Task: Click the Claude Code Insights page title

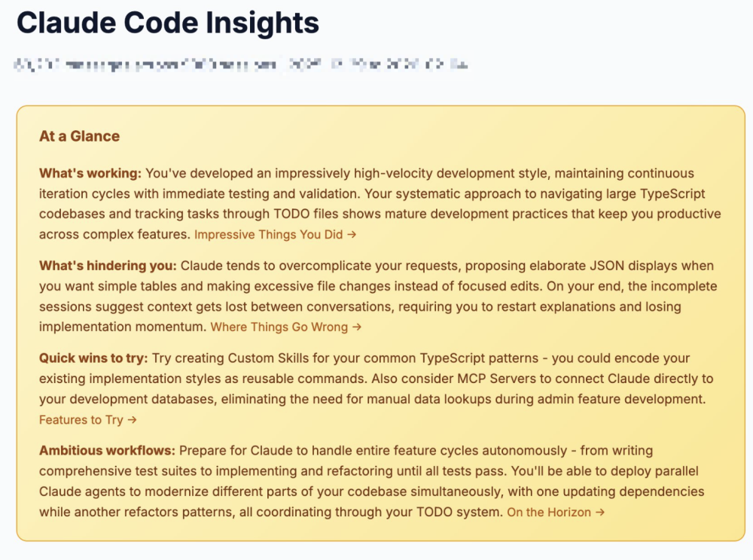Action: pyautogui.click(x=168, y=23)
